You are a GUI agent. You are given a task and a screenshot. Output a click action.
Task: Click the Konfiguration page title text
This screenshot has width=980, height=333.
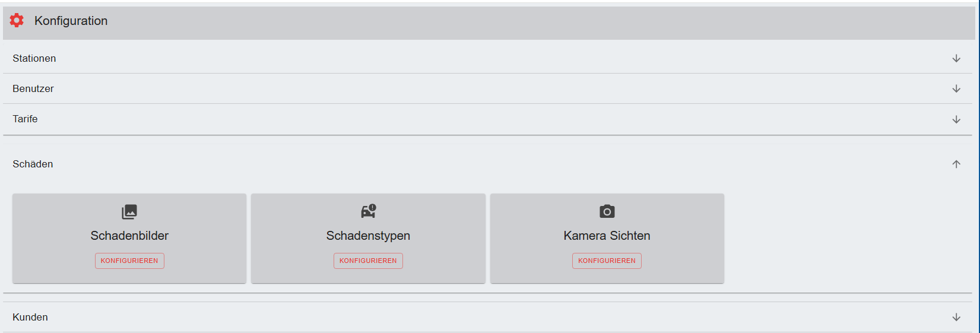71,21
